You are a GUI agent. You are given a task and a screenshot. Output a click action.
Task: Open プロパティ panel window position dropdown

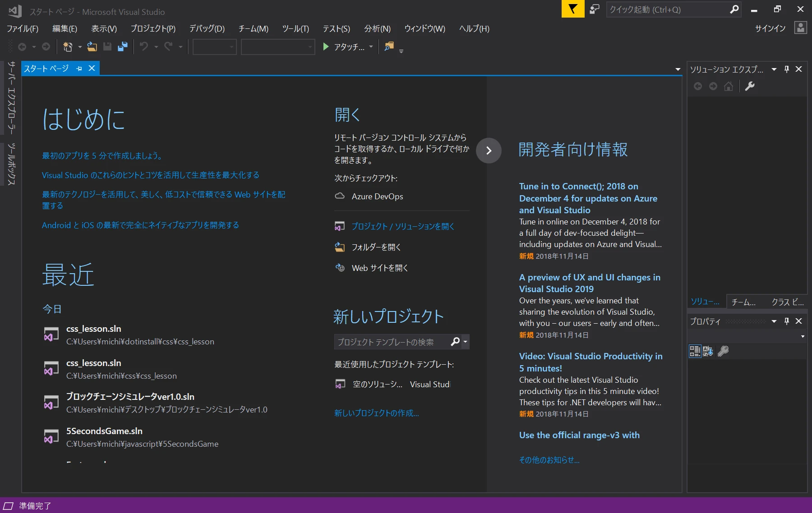[774, 321]
